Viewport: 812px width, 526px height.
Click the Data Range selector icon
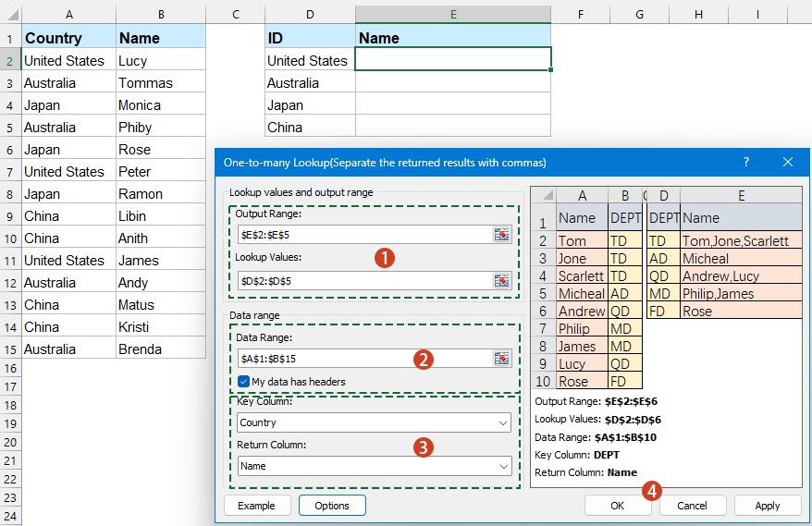tap(501, 359)
